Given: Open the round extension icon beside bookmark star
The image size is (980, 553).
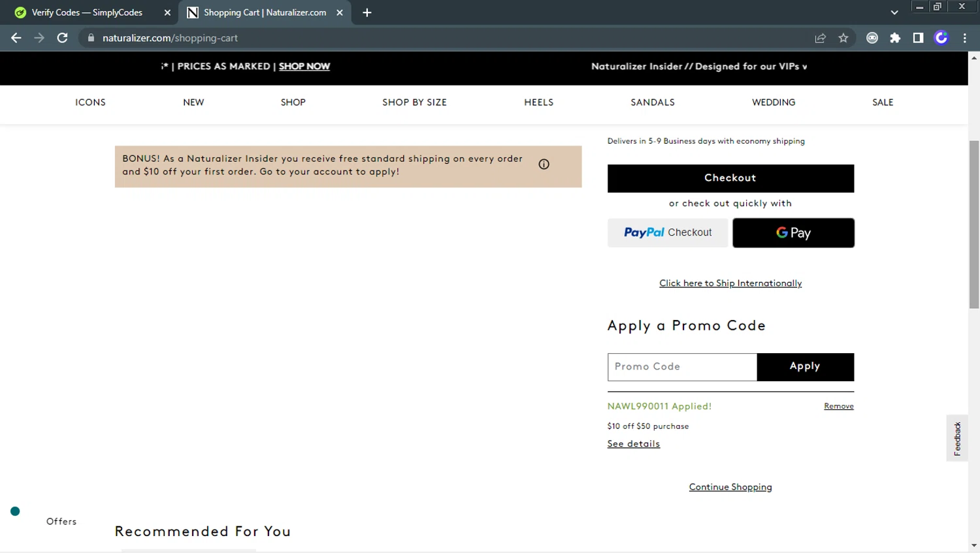Looking at the screenshot, I should [872, 38].
